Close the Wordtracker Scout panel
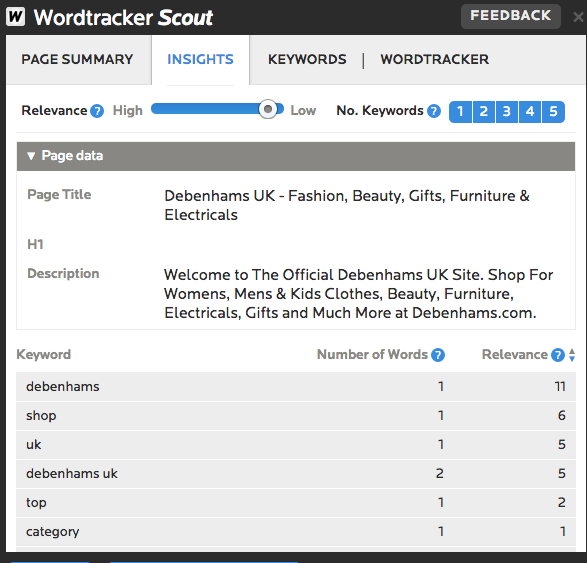 pyautogui.click(x=578, y=17)
